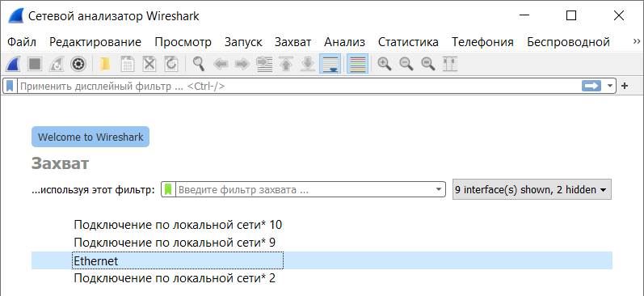Start capturing packets with shark fin icon
The width and height of the screenshot is (644, 296).
tap(14, 64)
